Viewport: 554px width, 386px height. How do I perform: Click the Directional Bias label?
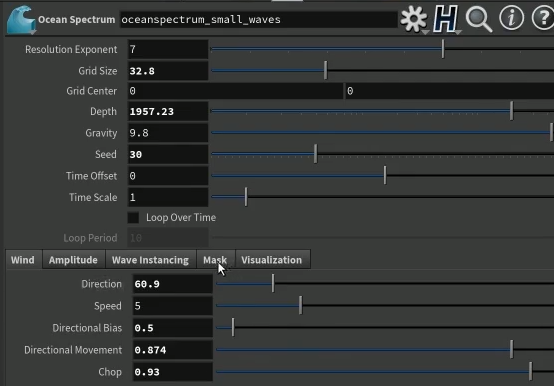coord(87,328)
